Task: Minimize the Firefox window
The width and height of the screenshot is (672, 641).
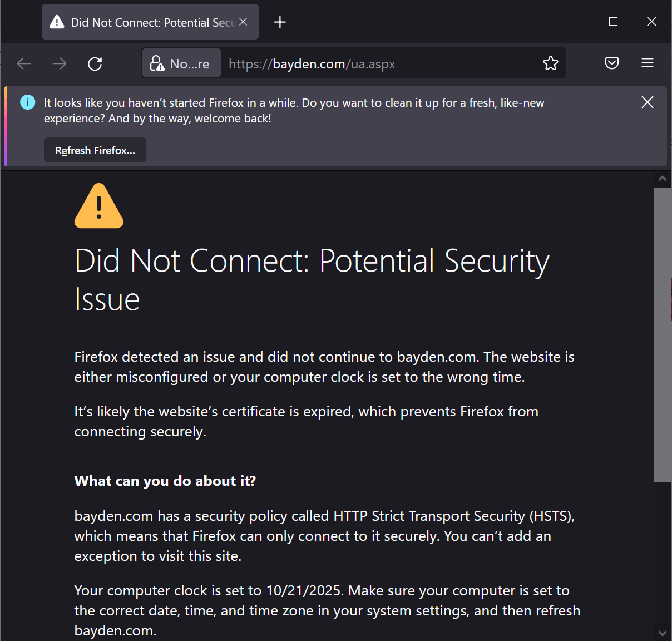Action: coord(575,22)
